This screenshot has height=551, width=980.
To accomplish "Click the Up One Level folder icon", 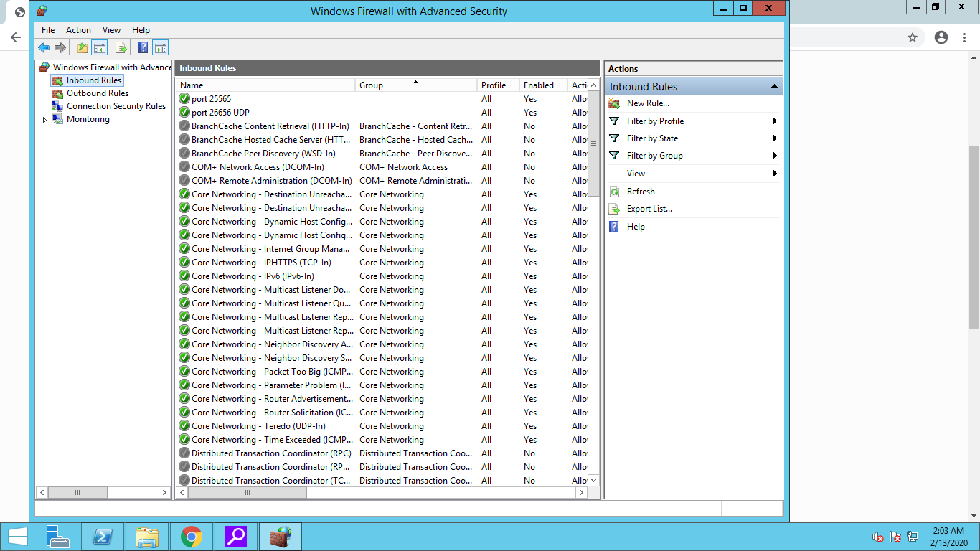I will [83, 48].
